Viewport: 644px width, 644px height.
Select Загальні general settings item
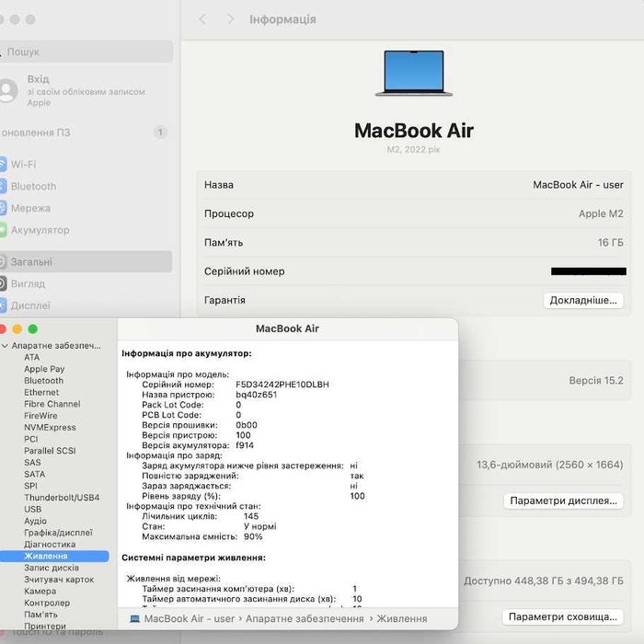coord(86,261)
